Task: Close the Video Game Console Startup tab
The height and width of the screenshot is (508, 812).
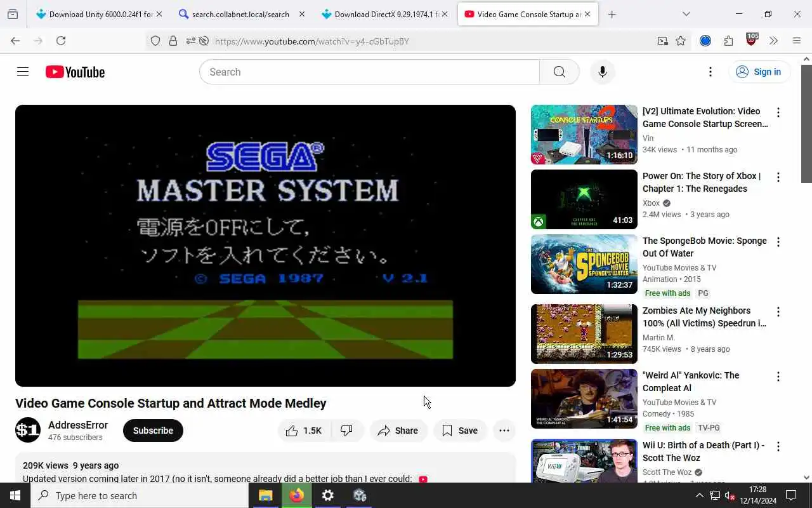Action: pyautogui.click(x=587, y=14)
